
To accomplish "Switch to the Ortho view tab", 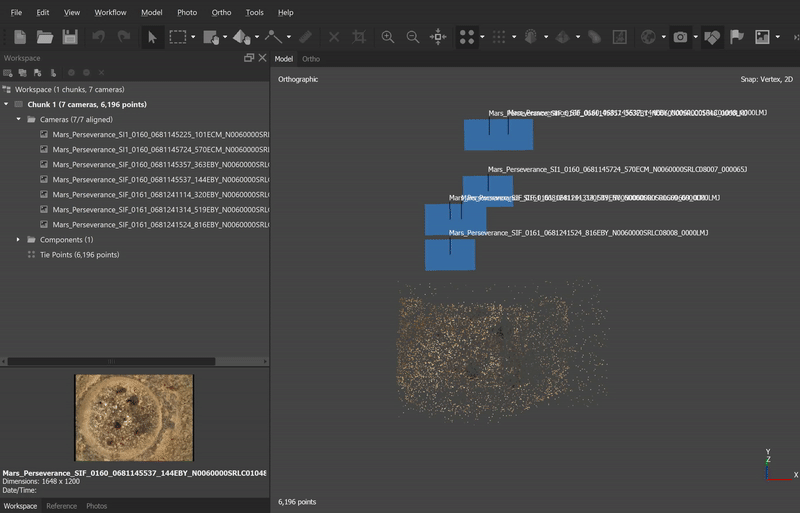I will click(311, 59).
